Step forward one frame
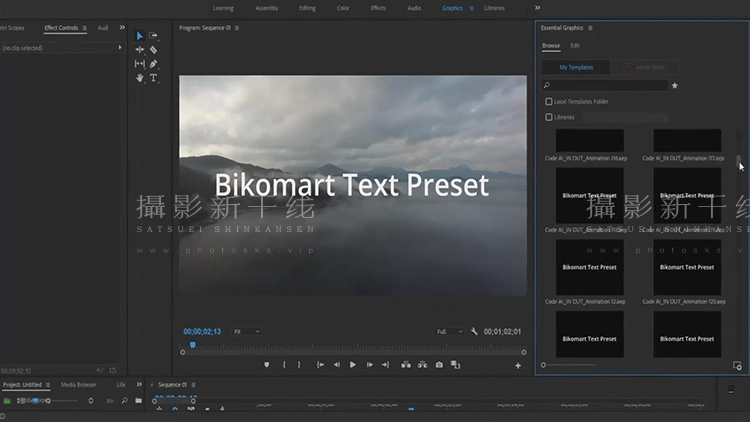 click(369, 365)
